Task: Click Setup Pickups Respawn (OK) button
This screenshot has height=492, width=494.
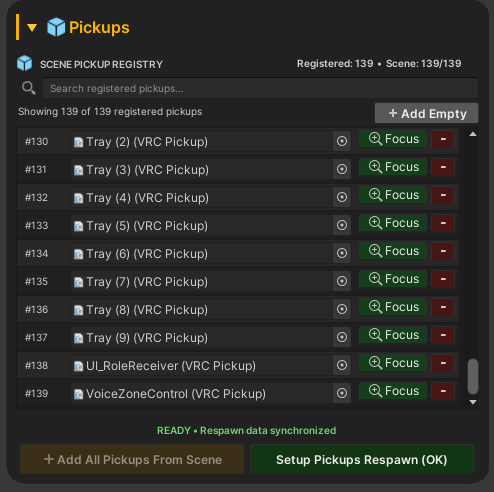Action: 362,459
